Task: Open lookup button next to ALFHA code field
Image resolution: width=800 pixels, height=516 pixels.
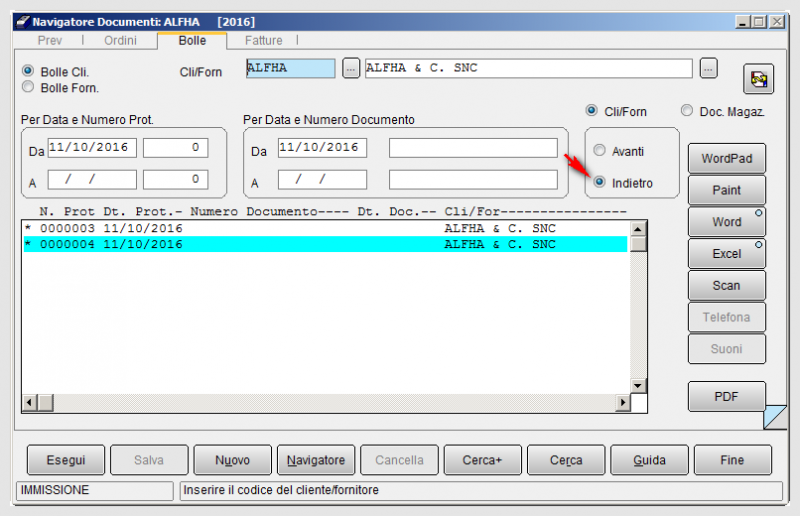Action: pyautogui.click(x=351, y=68)
